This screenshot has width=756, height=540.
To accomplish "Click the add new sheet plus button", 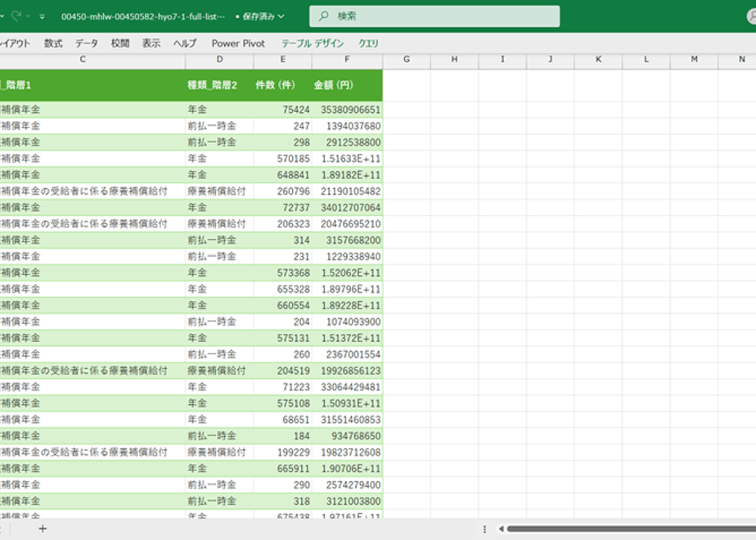I will pos(43,529).
